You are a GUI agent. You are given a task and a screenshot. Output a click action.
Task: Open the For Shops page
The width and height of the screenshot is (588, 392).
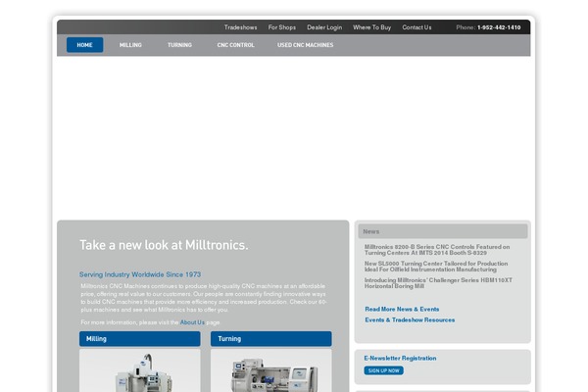(x=281, y=27)
